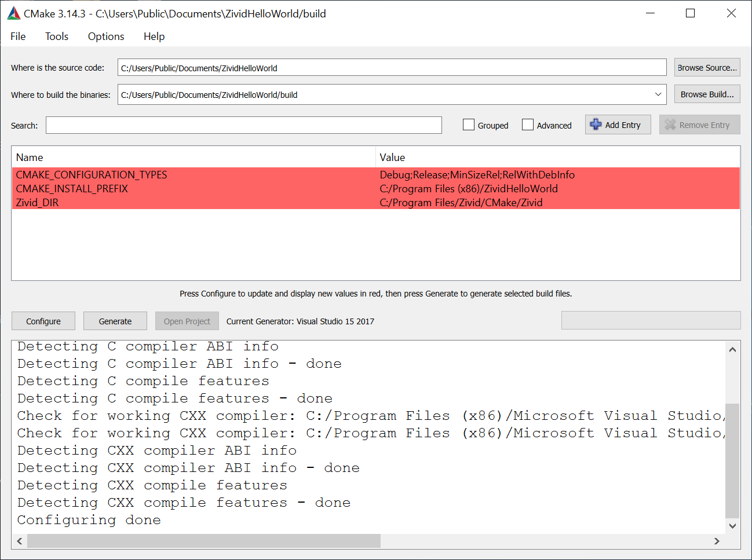Click the horizontal scrollbar thumb in log
The image size is (752, 560).
204,541
